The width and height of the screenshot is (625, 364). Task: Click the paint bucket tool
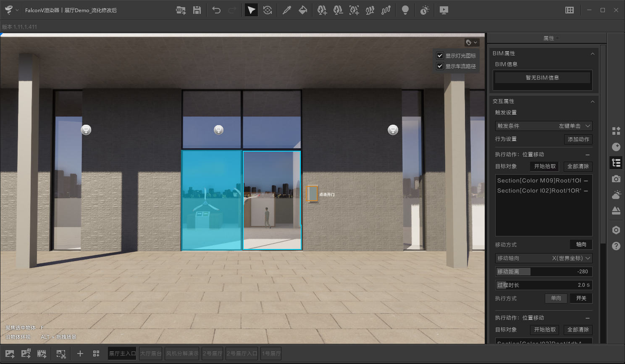click(303, 10)
